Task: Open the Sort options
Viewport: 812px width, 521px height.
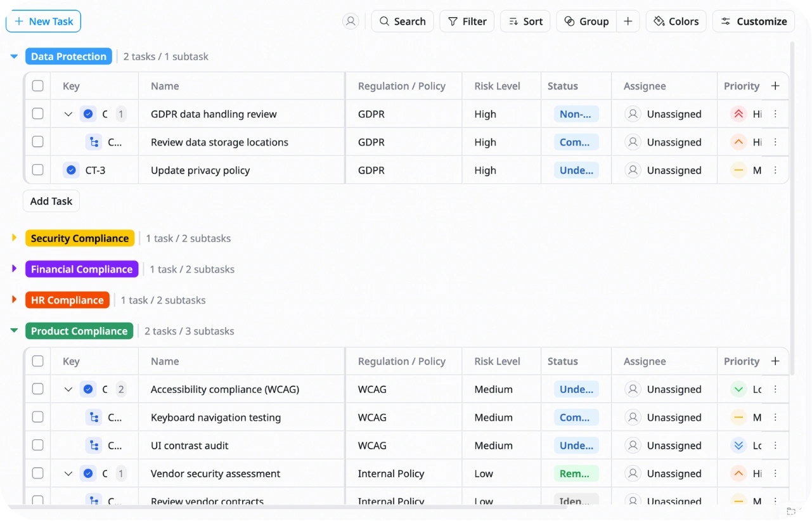Action: 525,21
